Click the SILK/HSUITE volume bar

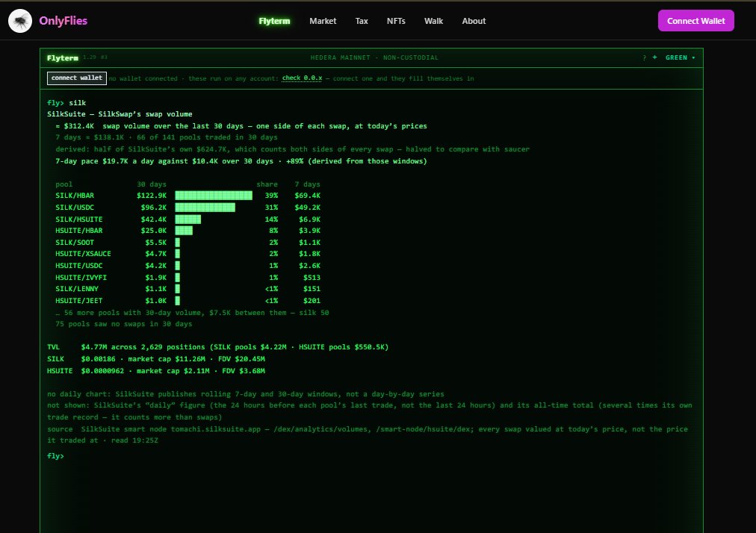point(188,219)
